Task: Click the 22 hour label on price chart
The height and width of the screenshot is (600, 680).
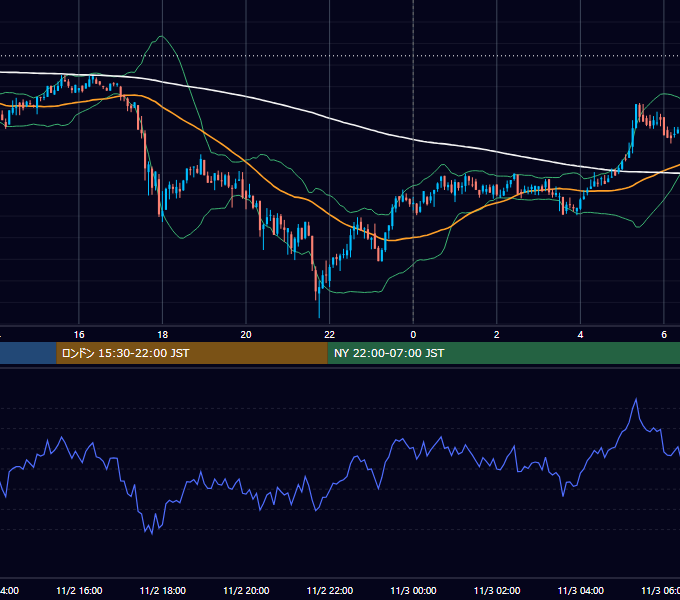Action: 330,335
